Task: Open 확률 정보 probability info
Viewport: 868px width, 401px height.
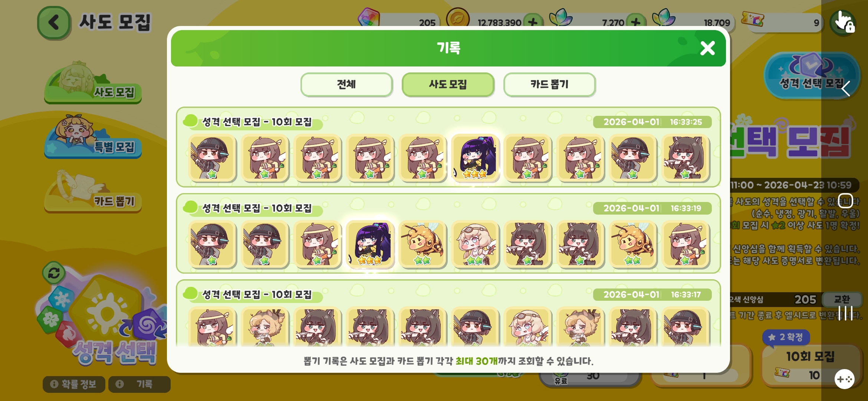Action: click(x=74, y=384)
